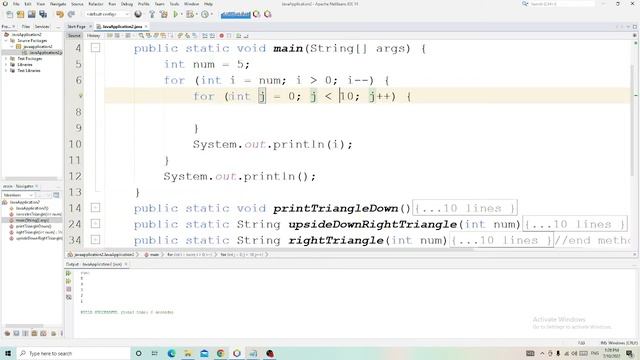The image size is (640, 360).
Task: Click the bottom settings icon in Output panel sidebar
Action: pyautogui.click(x=69, y=297)
